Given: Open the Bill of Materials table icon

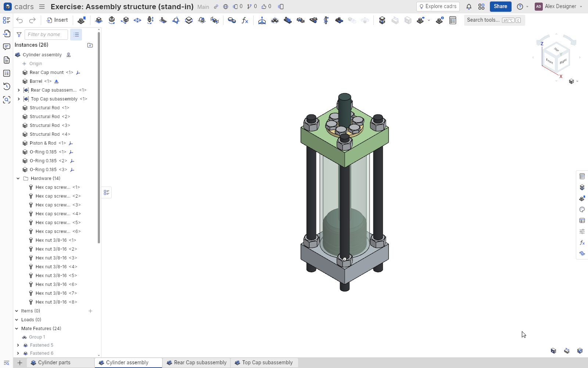Looking at the screenshot, I should pos(453,20).
